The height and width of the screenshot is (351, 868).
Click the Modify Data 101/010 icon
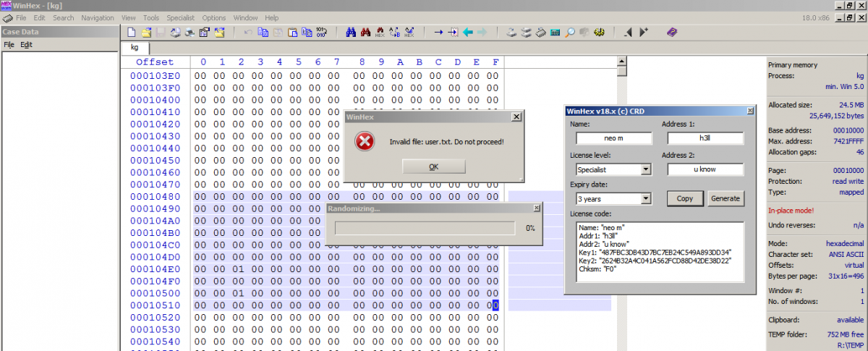[x=321, y=33]
